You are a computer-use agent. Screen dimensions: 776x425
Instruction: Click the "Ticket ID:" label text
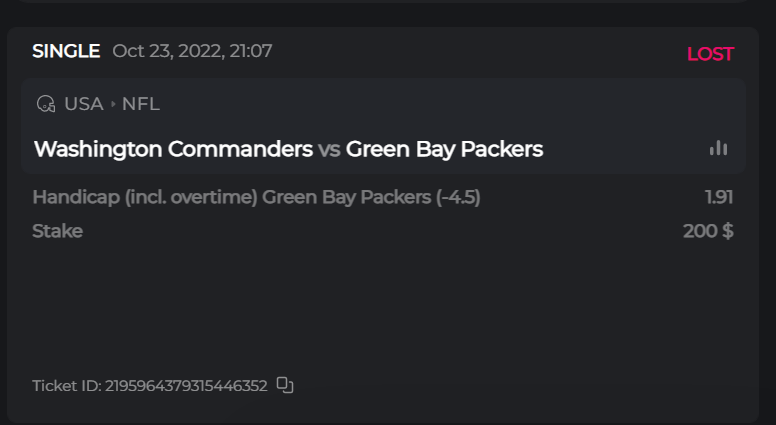coord(66,386)
